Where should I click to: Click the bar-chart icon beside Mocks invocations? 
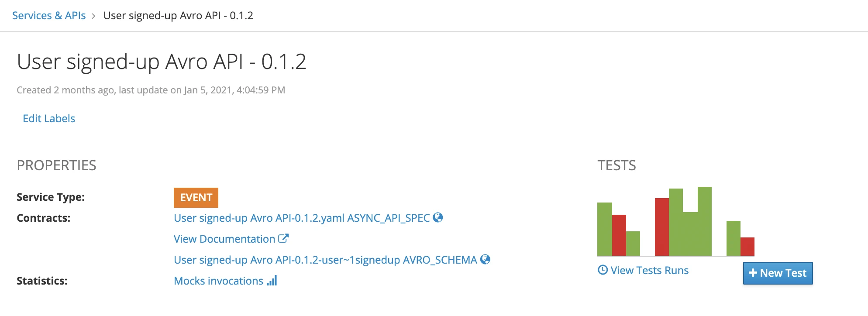pos(272,281)
